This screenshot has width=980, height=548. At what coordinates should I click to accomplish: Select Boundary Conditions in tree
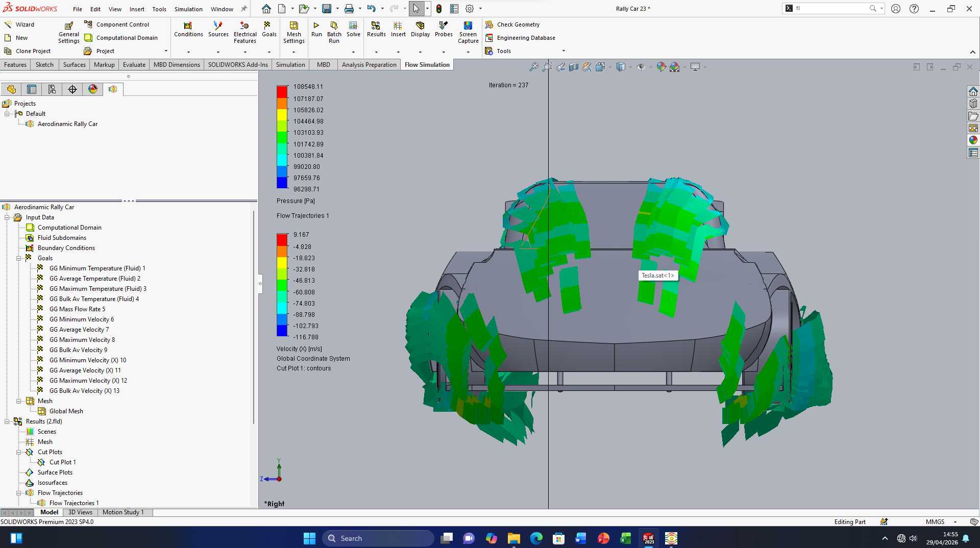click(x=66, y=248)
